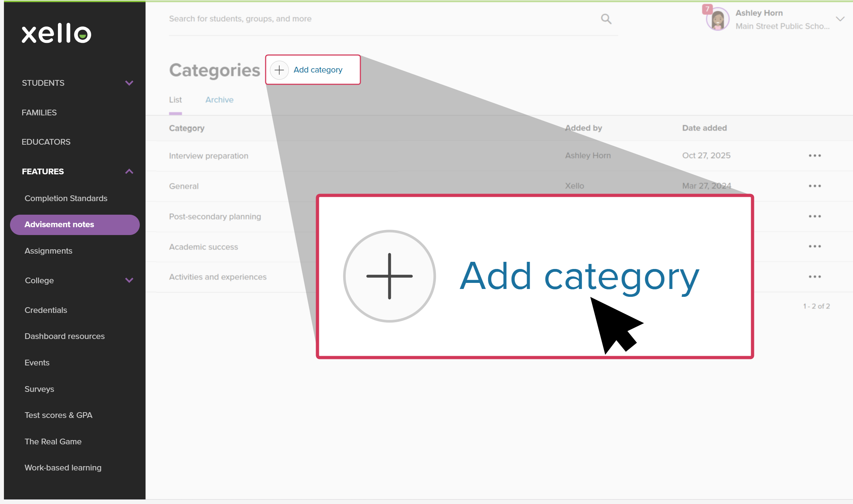Go to Completion Standards in sidebar
Viewport: 853px width, 504px height.
pyautogui.click(x=66, y=198)
